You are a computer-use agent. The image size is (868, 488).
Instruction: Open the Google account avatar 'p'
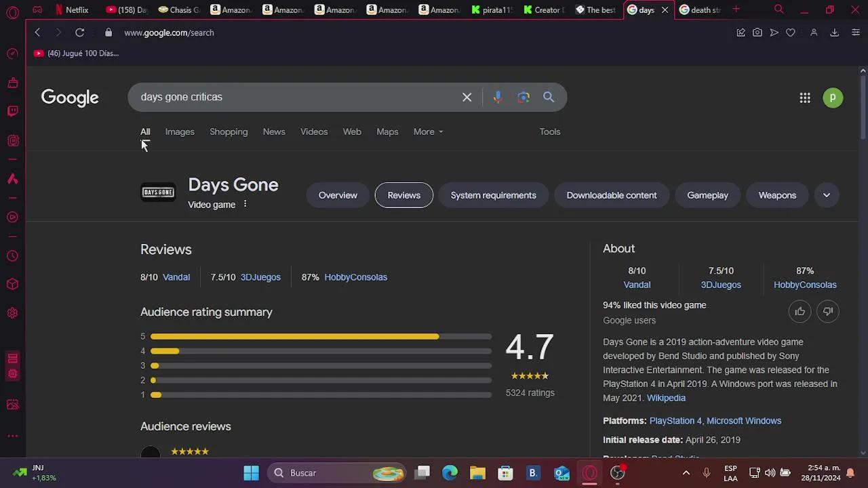[x=833, y=98]
